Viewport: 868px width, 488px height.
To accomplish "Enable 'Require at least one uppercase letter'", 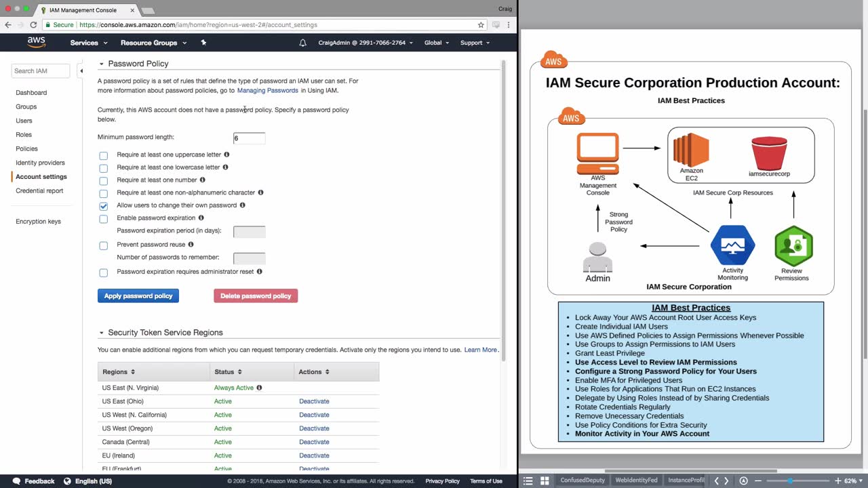I will [103, 155].
